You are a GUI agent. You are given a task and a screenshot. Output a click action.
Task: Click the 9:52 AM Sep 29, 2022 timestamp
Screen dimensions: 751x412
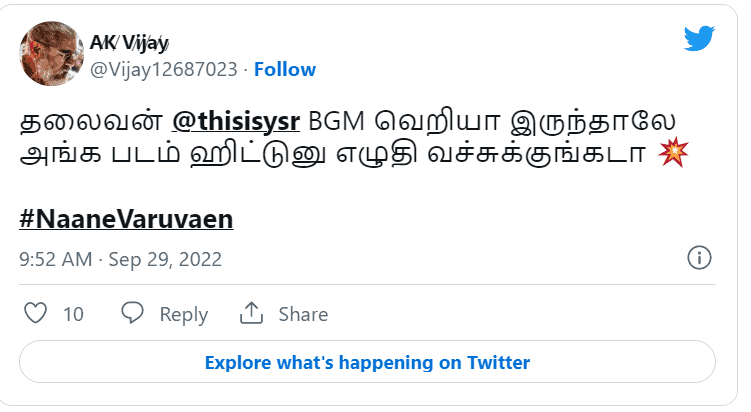pyautogui.click(x=121, y=259)
